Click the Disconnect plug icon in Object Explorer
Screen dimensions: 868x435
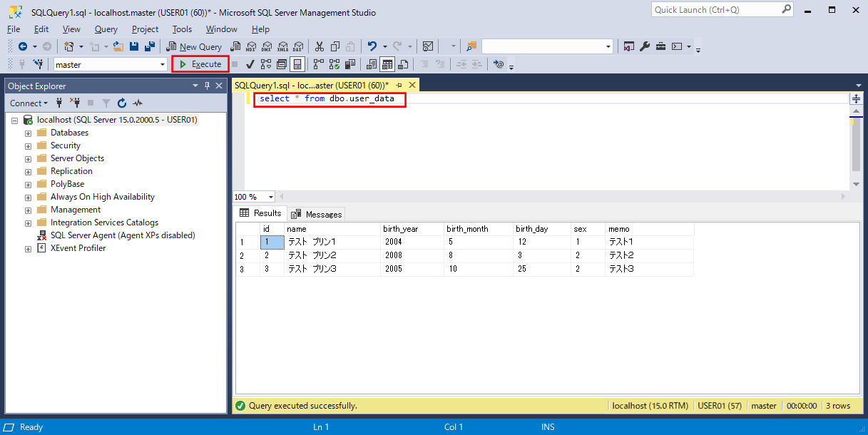(74, 103)
